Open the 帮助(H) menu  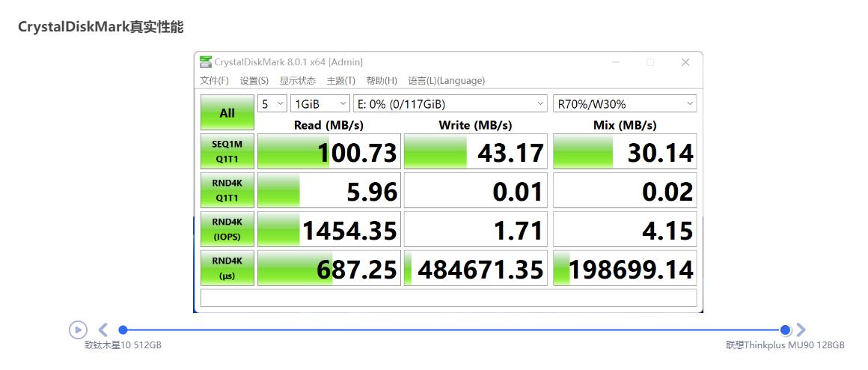[382, 81]
